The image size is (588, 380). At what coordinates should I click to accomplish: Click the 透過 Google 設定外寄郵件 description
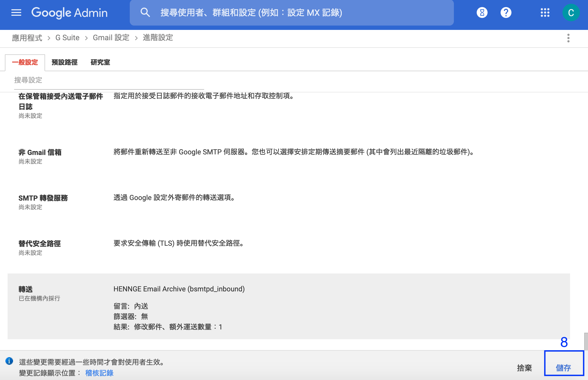[x=175, y=198]
